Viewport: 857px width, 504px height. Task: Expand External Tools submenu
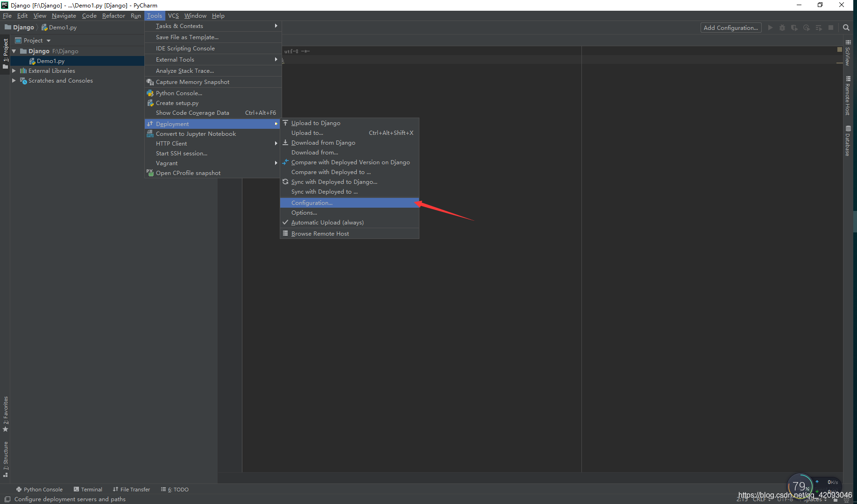tap(212, 60)
